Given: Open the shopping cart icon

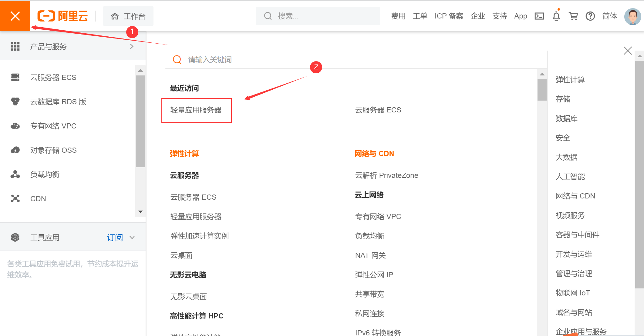Looking at the screenshot, I should point(573,16).
